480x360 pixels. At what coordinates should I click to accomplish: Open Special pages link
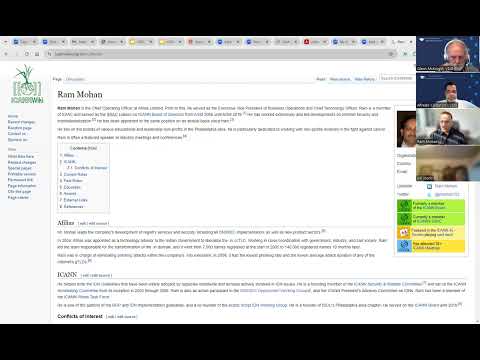point(20,168)
